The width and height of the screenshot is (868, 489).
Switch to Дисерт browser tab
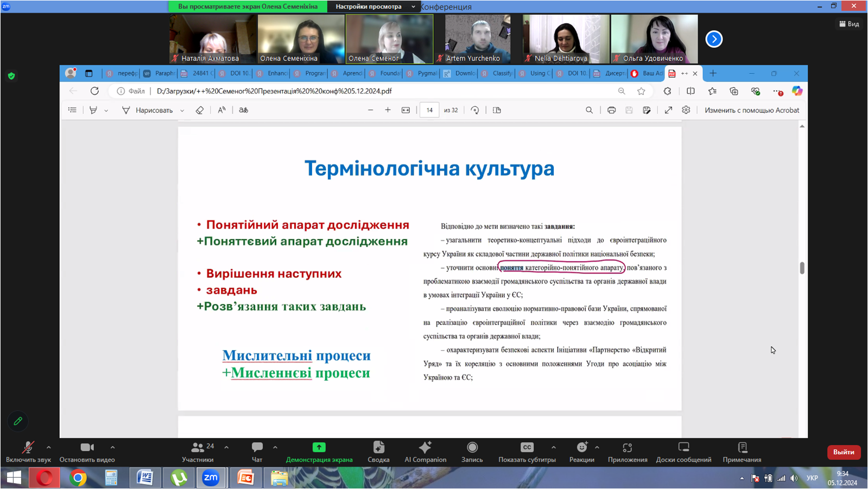(609, 73)
